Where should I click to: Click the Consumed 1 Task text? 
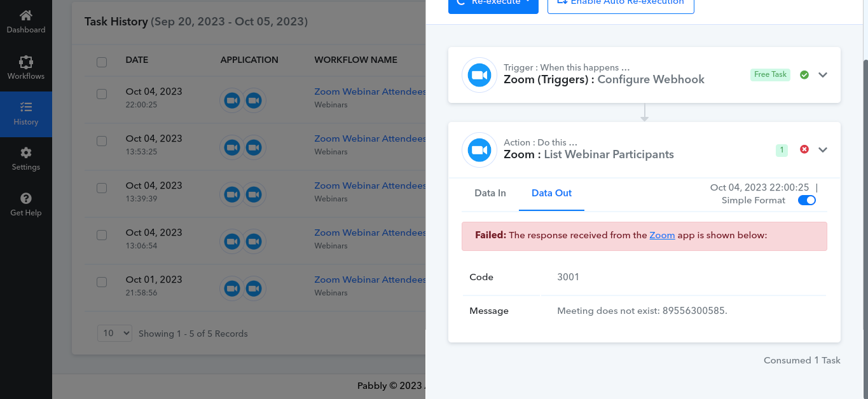(x=802, y=360)
